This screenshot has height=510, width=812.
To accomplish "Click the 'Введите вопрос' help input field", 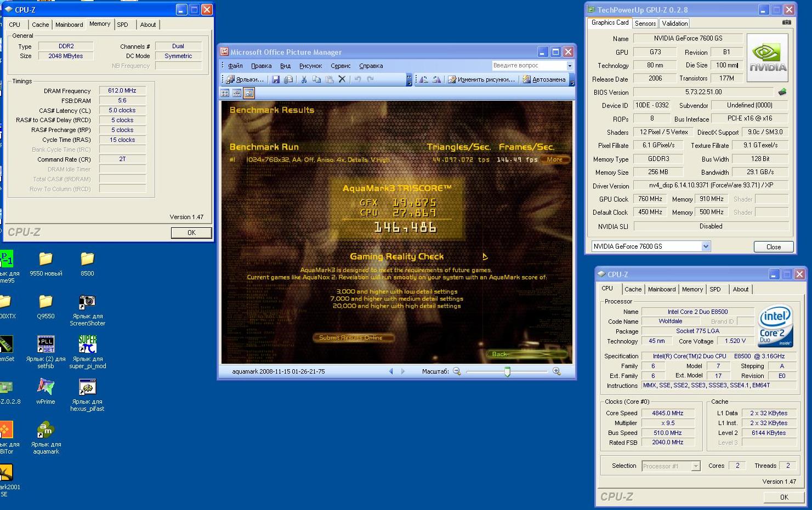I will 529,66.
